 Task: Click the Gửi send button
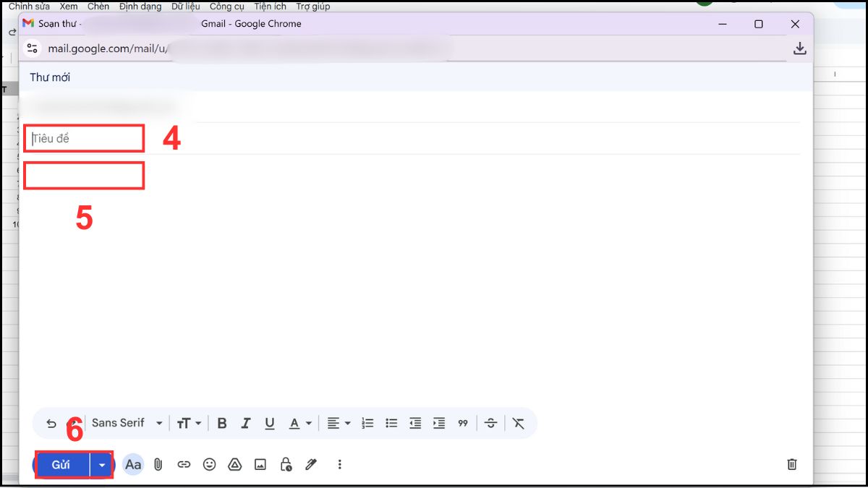[x=61, y=465]
